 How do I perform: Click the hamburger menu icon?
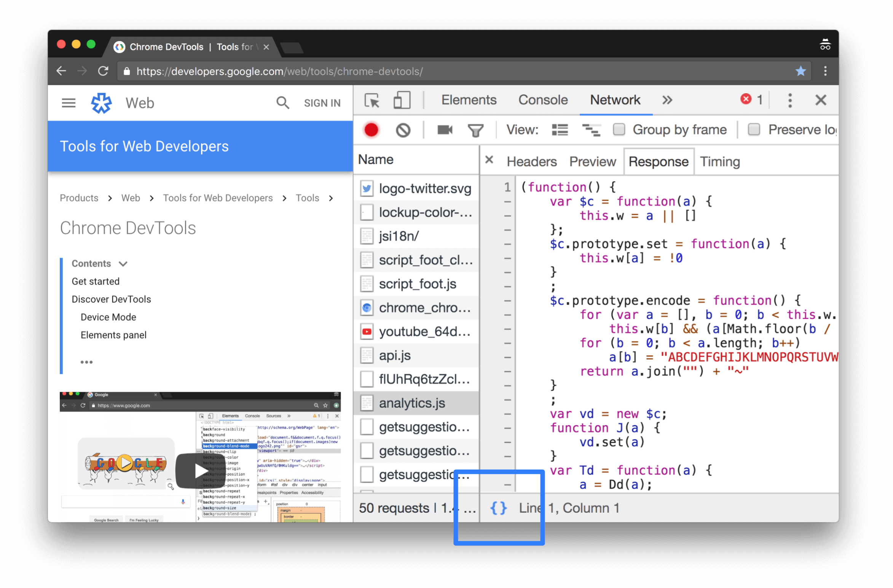click(x=68, y=103)
